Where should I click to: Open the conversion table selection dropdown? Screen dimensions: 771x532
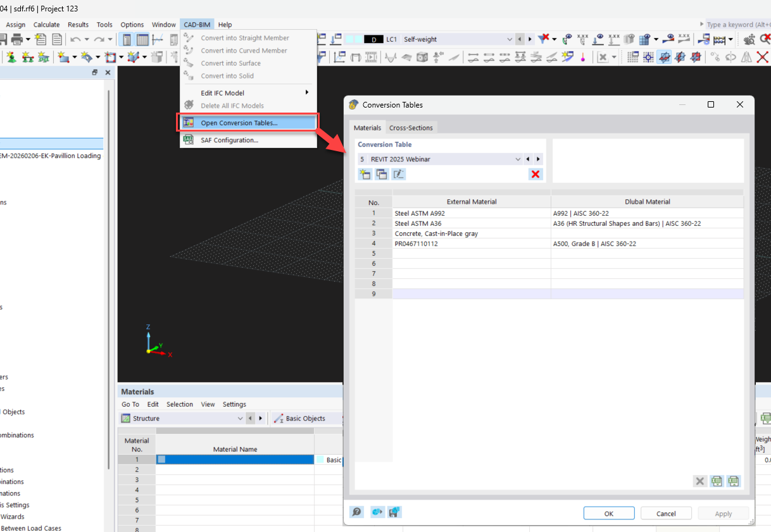[517, 159]
